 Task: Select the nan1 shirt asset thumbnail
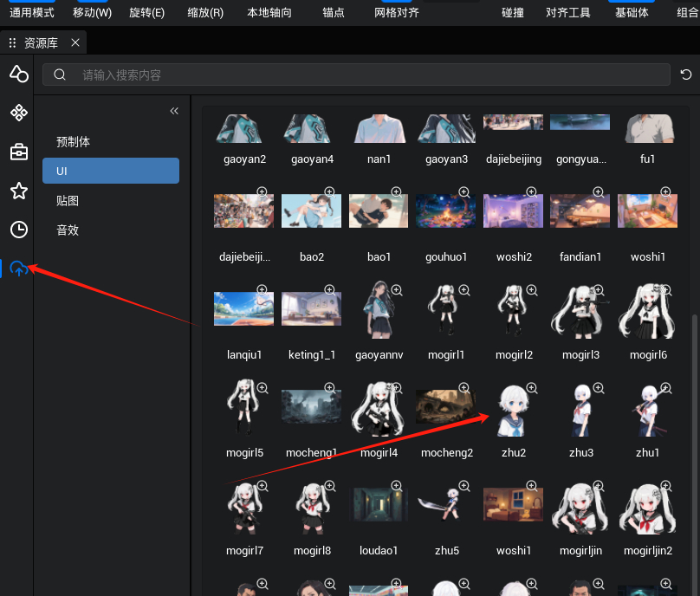coord(379,128)
